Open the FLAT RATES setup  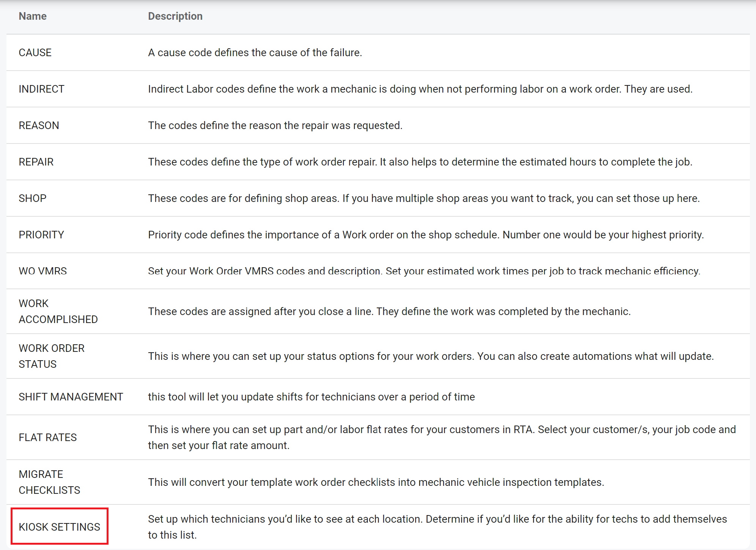point(48,438)
